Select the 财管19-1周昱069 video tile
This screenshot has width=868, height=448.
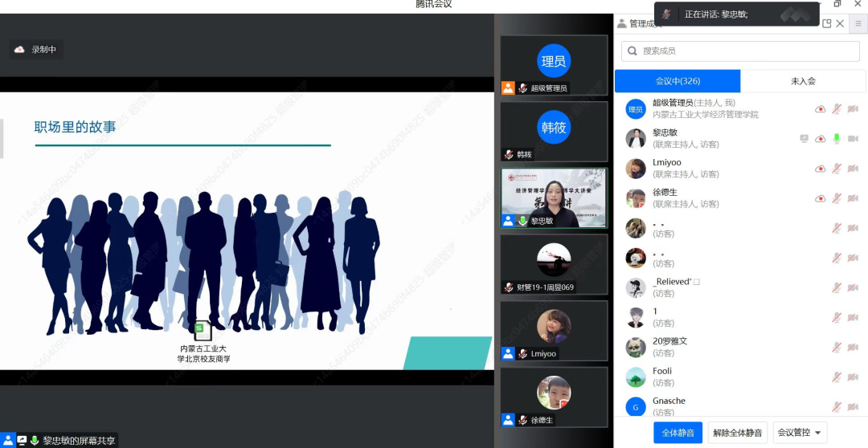pos(554,264)
